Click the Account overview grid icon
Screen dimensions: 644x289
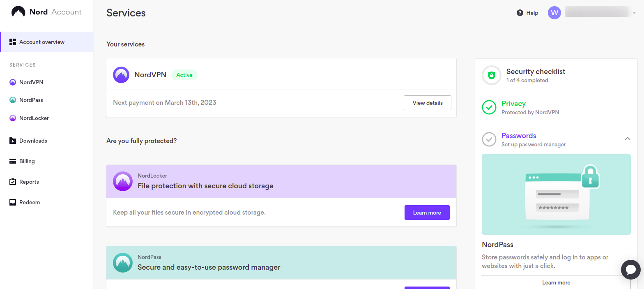point(13,42)
